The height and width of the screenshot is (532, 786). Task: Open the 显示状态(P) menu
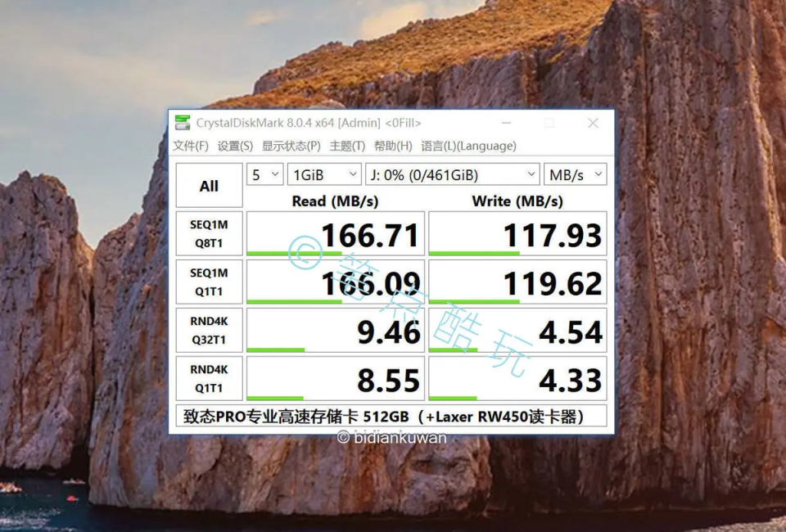(x=291, y=146)
